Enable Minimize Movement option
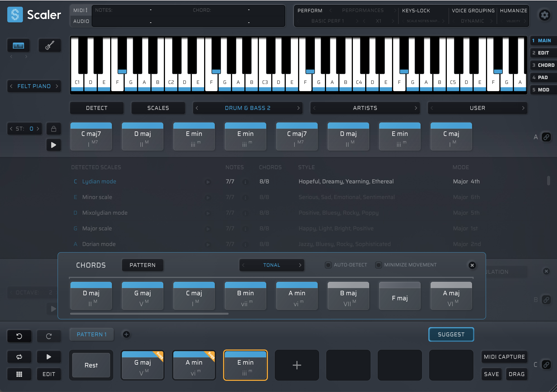 click(379, 265)
